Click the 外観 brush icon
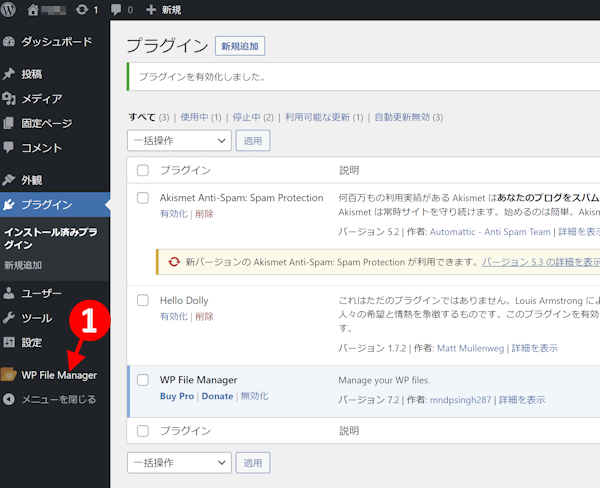This screenshot has width=600, height=488. tap(9, 180)
